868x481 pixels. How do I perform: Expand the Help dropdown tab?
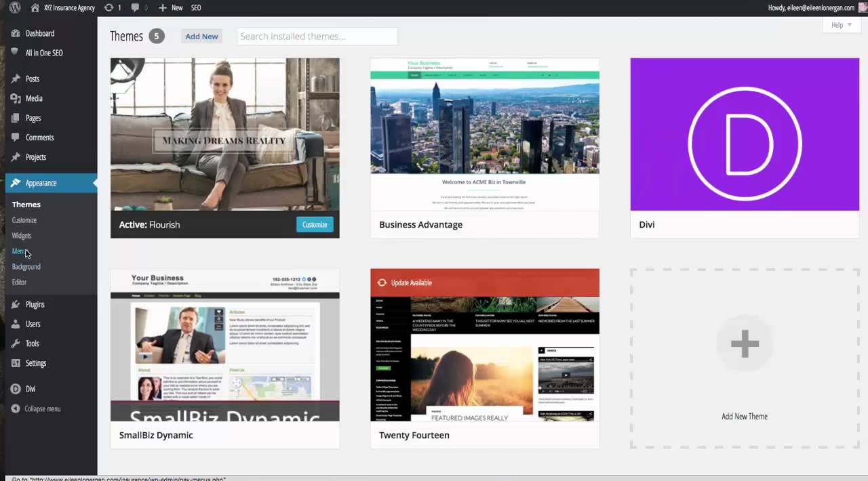pyautogui.click(x=842, y=25)
